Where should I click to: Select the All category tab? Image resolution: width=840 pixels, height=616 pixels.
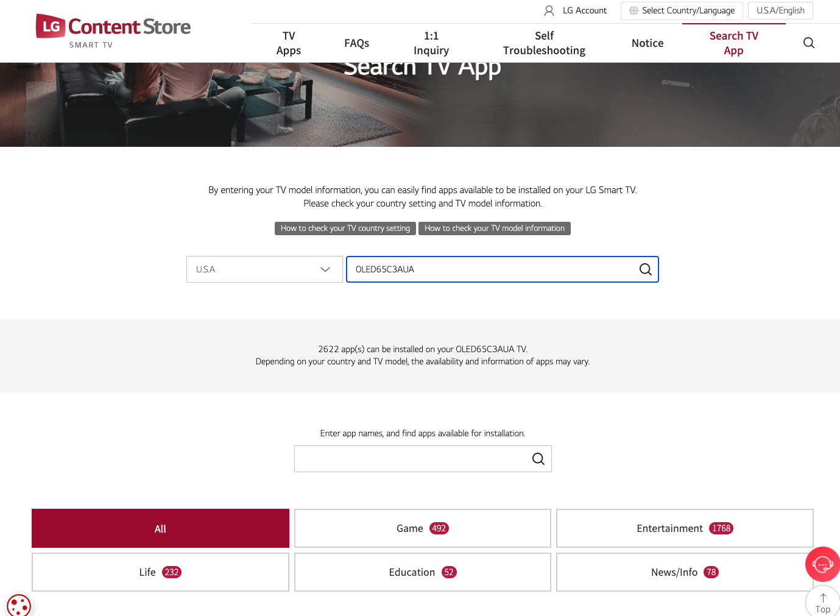click(160, 528)
